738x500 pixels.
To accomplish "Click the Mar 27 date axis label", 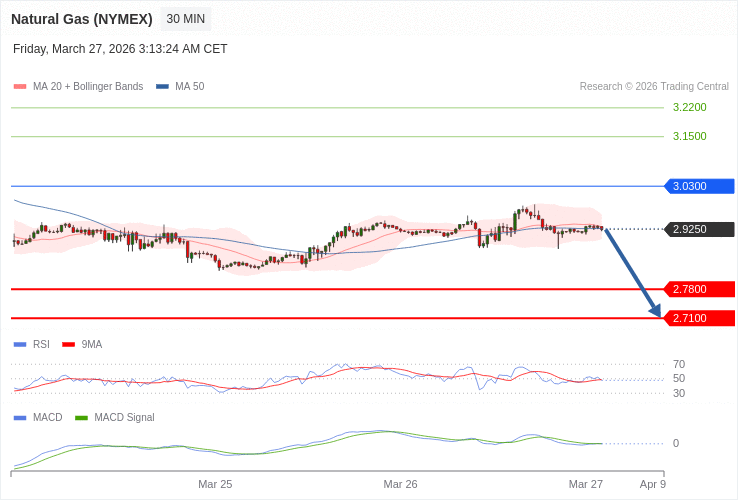I will coord(586,484).
